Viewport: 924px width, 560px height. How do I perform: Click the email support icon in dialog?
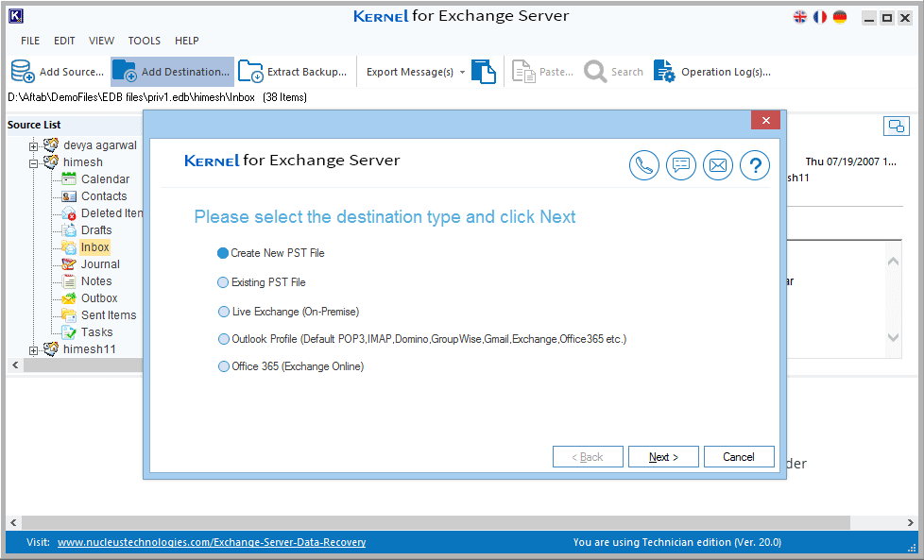pos(718,165)
